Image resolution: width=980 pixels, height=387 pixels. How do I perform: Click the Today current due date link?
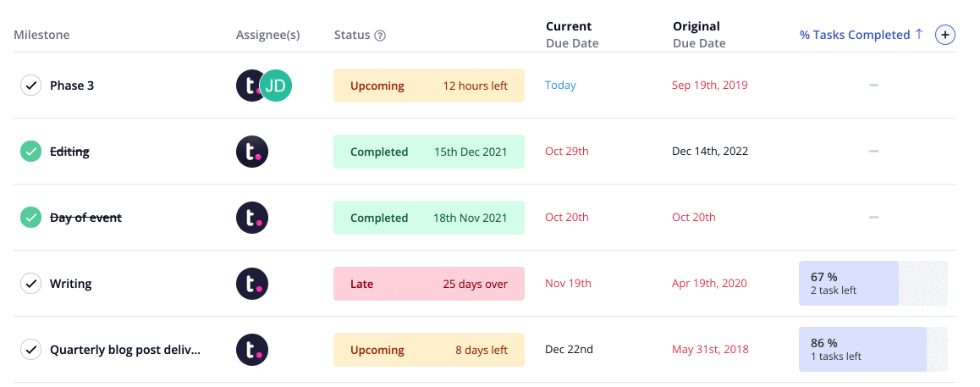tap(560, 85)
